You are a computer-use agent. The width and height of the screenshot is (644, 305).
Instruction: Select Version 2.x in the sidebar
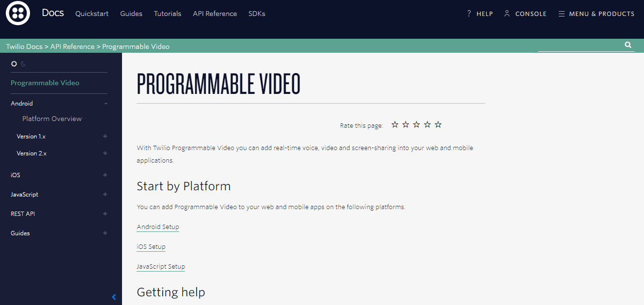31,153
